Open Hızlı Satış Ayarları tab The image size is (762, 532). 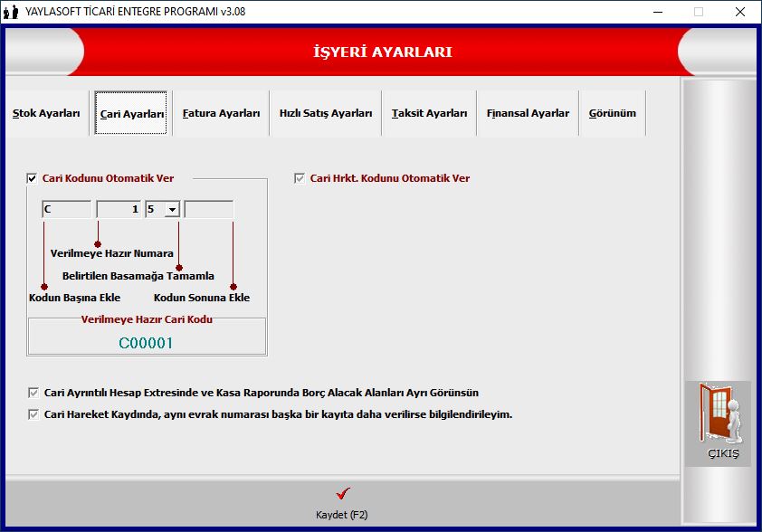tap(326, 113)
